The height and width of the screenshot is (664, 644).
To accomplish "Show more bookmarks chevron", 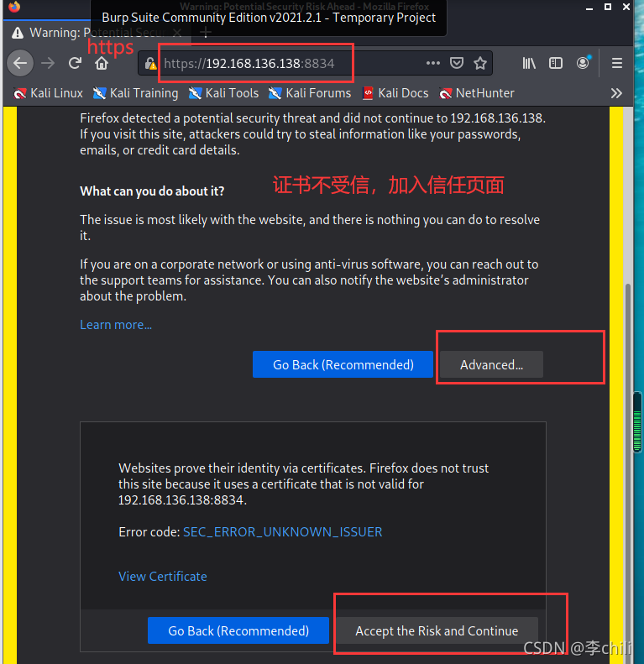I will point(616,93).
